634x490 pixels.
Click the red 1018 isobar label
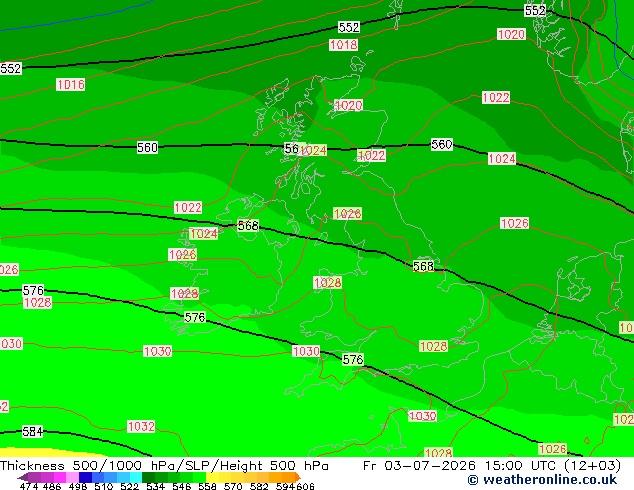coord(343,44)
